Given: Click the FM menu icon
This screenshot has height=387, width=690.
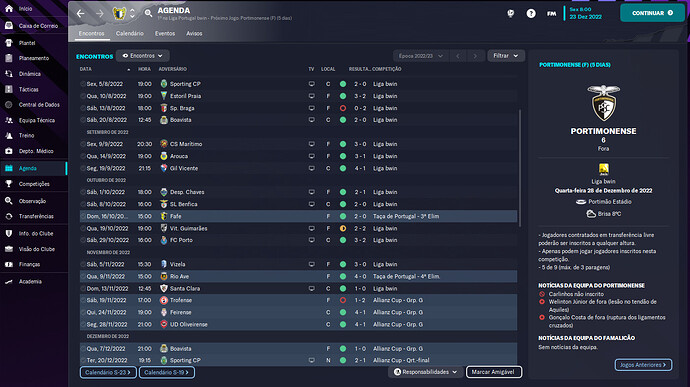Looking at the screenshot, I should (551, 14).
